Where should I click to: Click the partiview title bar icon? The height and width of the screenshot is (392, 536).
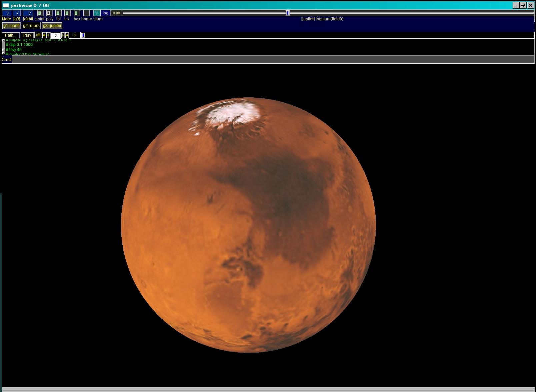tap(6, 5)
